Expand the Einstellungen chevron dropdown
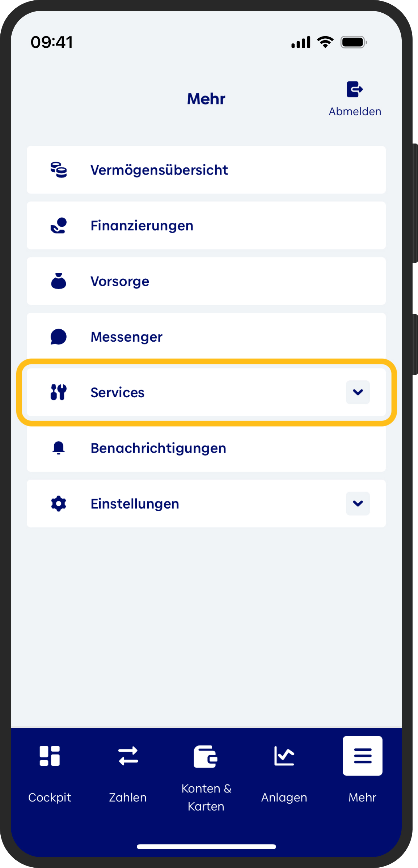The image size is (418, 868). 358,504
